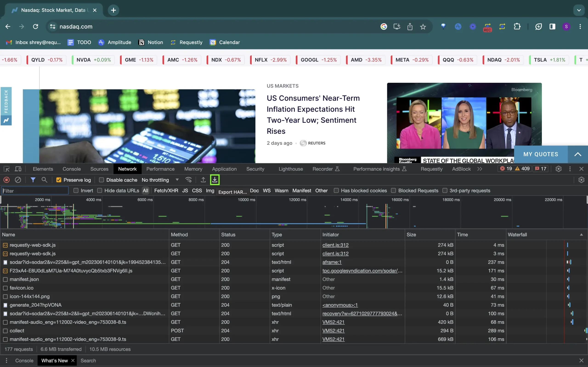Click the inspect element picker icon

click(6, 168)
